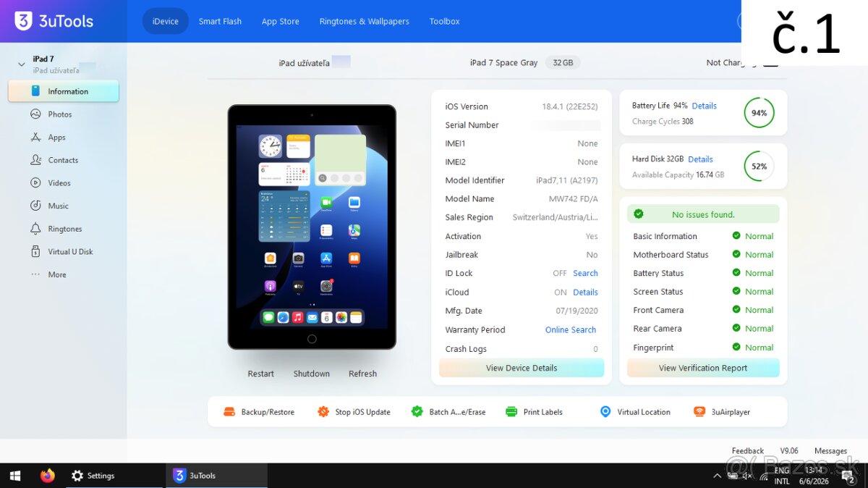This screenshot has width=868, height=488.
Task: Click the iPad home screen preview
Action: tap(312, 227)
